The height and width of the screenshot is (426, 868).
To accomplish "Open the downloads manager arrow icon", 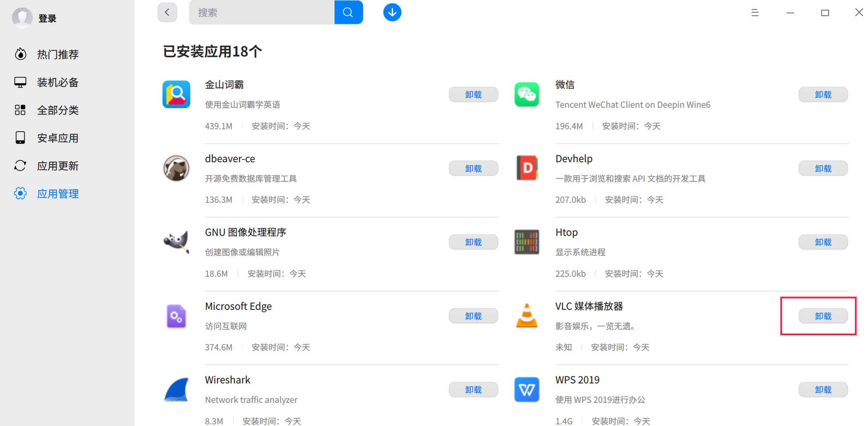I will tap(392, 12).
